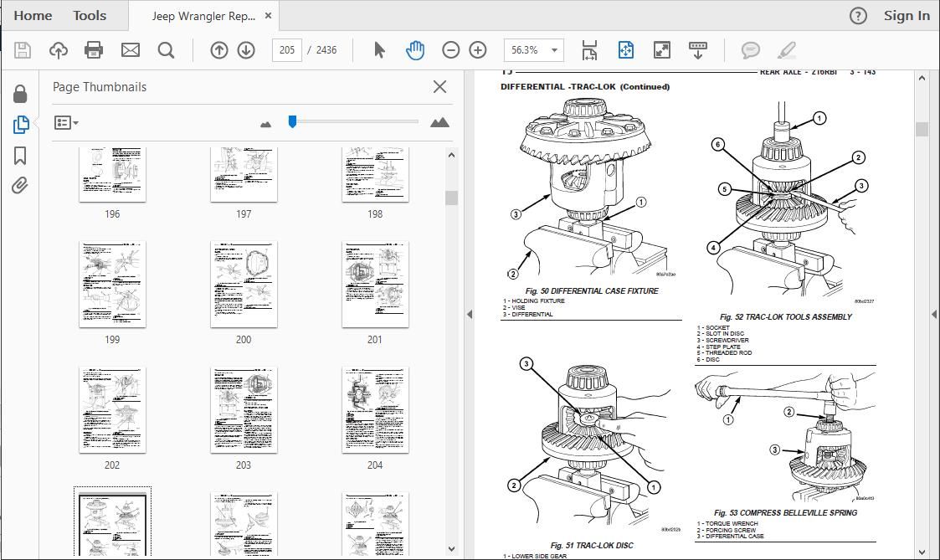Screen dimensions: 940x560
Task: Click the Fig. 52 TRAC-LOK TOOLS ASSEMBLY caption
Action: 785,316
